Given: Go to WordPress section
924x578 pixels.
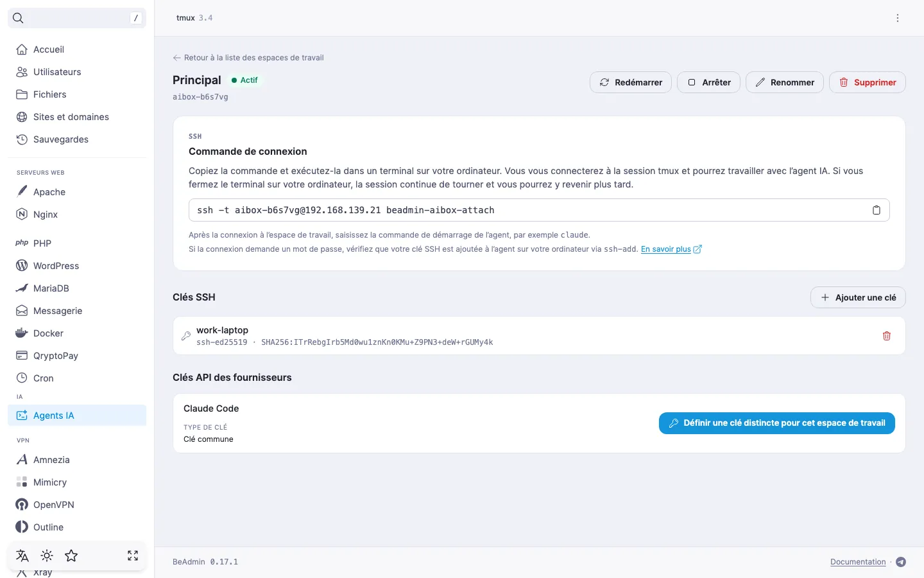Looking at the screenshot, I should (x=77, y=266).
